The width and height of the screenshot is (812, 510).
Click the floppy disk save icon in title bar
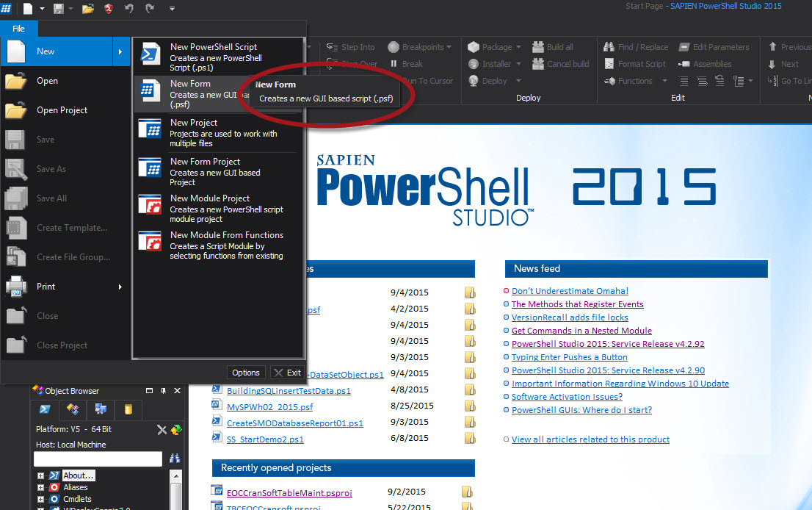tap(59, 8)
